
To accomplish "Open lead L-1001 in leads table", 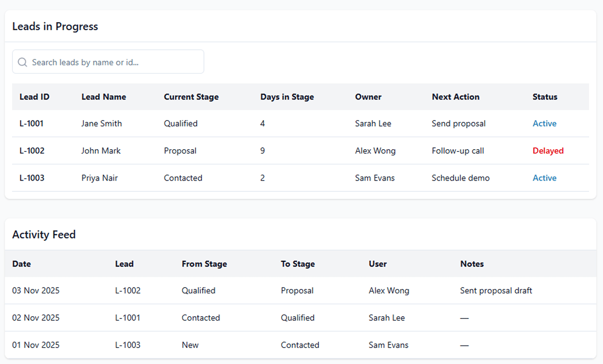I will [31, 124].
